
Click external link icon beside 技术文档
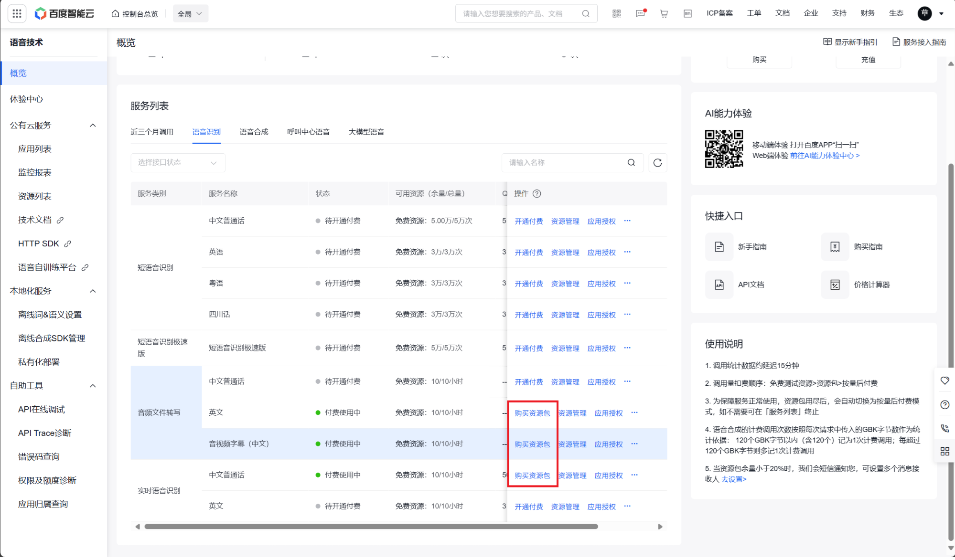click(x=60, y=221)
